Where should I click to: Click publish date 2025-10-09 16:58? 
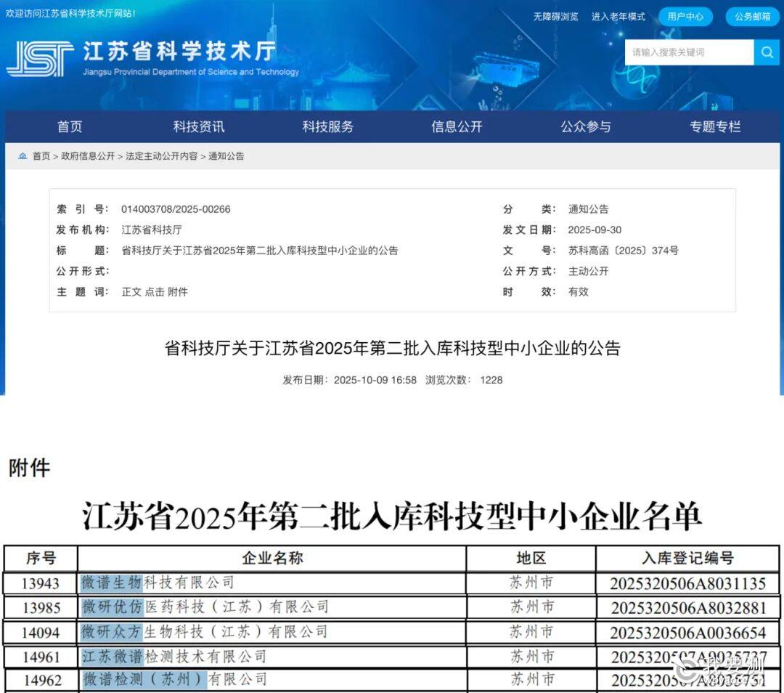click(375, 380)
